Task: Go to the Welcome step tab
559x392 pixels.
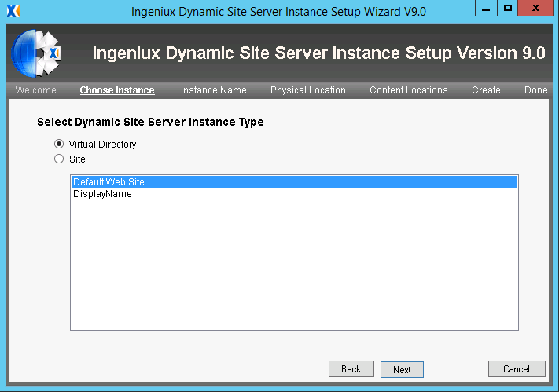Action: click(35, 90)
